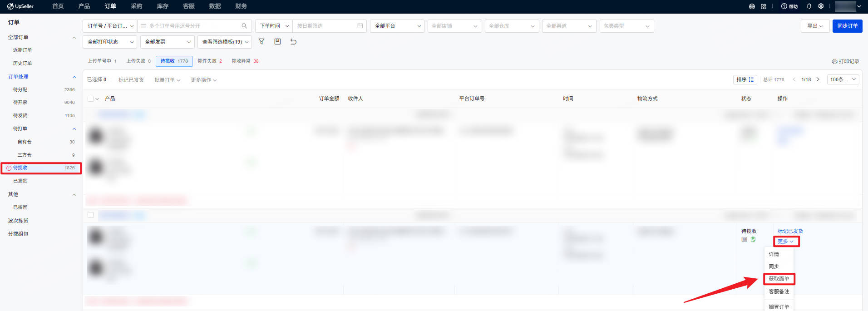
Task: Switch to the 上传失败 tab
Action: [x=138, y=61]
